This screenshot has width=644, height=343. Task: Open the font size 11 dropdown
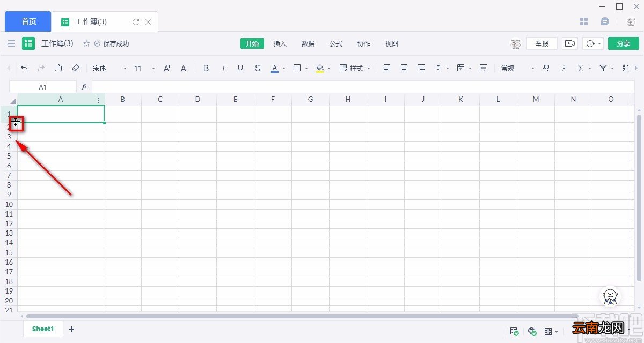point(144,68)
